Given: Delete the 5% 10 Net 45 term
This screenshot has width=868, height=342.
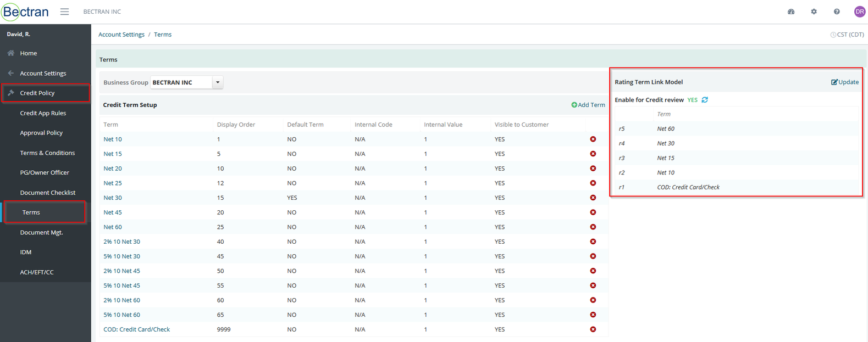Looking at the screenshot, I should click(593, 285).
